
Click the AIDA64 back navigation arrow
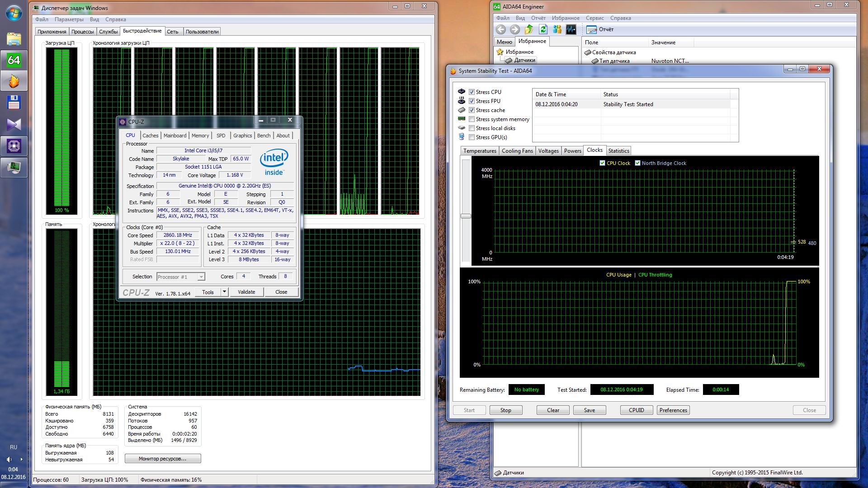point(500,29)
